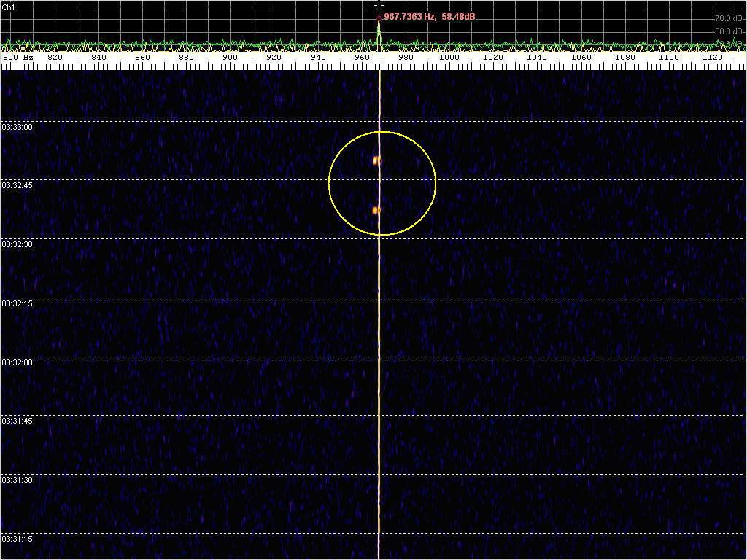Click the 03:32:45 time marker
747x560 pixels.
(x=17, y=185)
